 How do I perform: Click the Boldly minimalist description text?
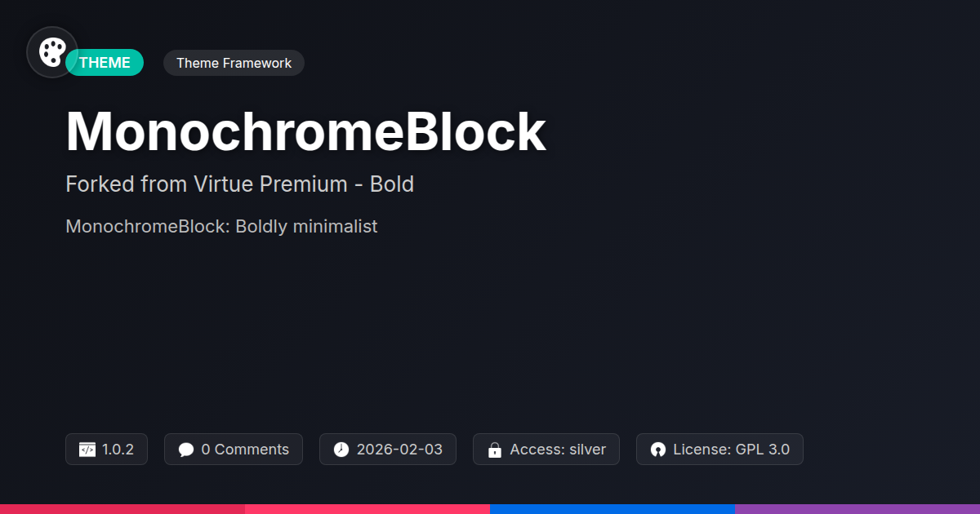(x=221, y=226)
